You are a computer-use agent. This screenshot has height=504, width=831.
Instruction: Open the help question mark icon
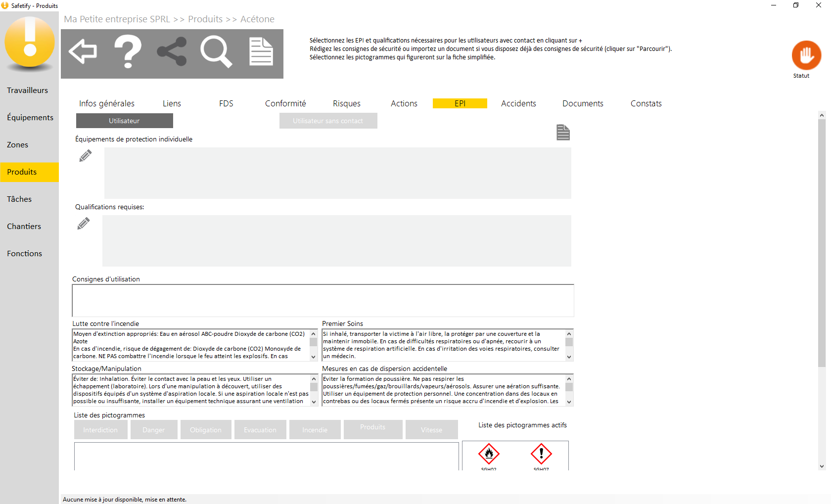click(x=128, y=51)
